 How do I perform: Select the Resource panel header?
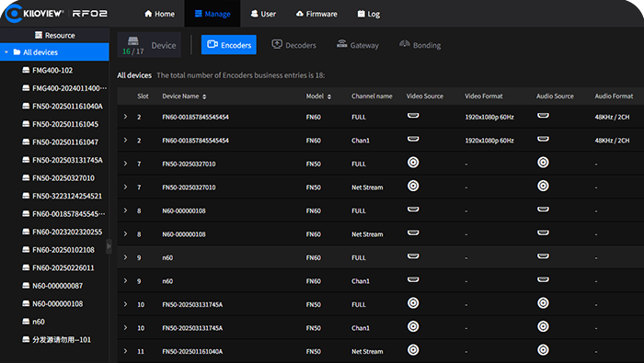point(54,35)
